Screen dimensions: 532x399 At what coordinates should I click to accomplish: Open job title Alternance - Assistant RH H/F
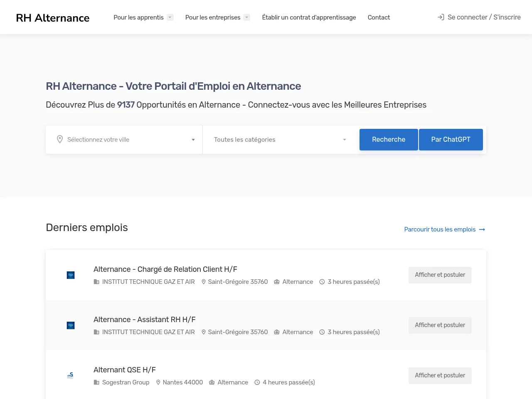(x=145, y=320)
